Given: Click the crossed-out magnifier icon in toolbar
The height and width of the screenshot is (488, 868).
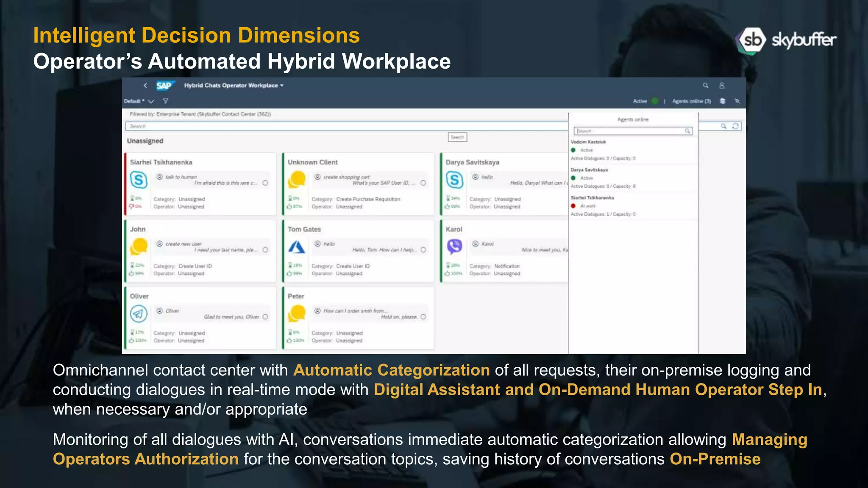Looking at the screenshot, I should pos(737,101).
